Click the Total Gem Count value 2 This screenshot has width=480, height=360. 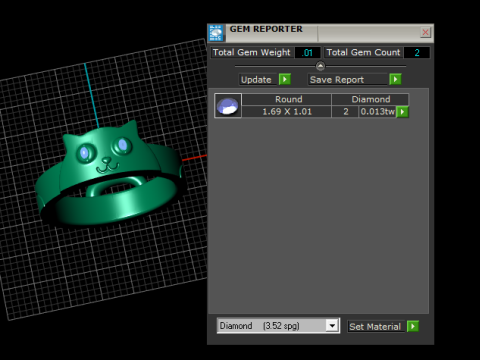coord(417,53)
